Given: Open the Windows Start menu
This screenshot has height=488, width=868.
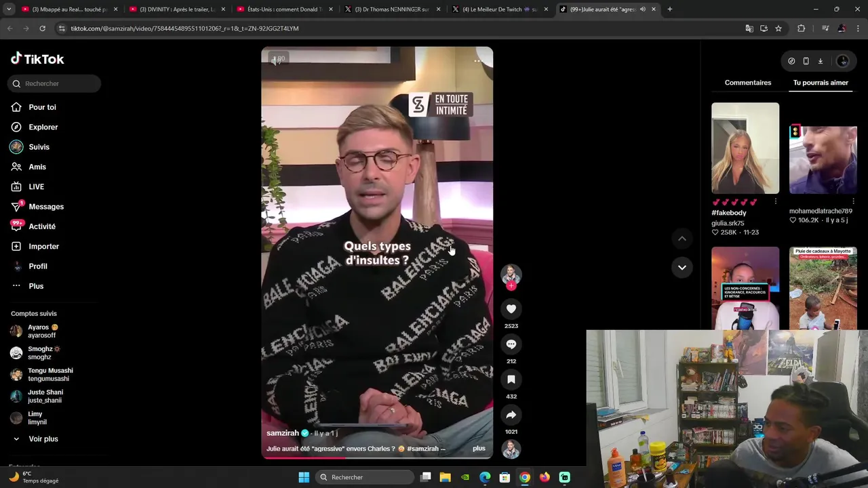Looking at the screenshot, I should (x=304, y=477).
